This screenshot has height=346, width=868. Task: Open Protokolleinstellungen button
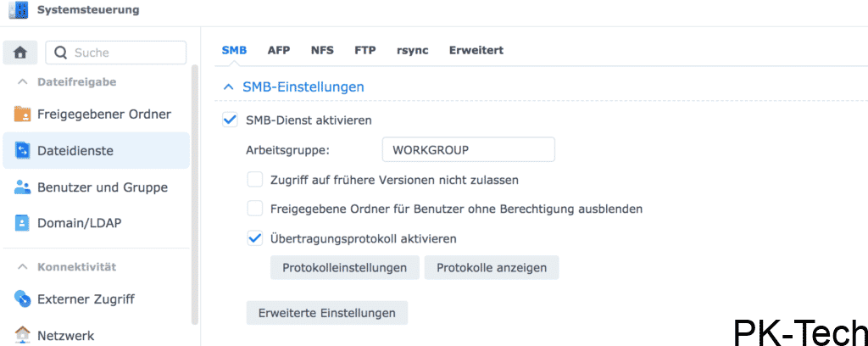[x=344, y=268]
